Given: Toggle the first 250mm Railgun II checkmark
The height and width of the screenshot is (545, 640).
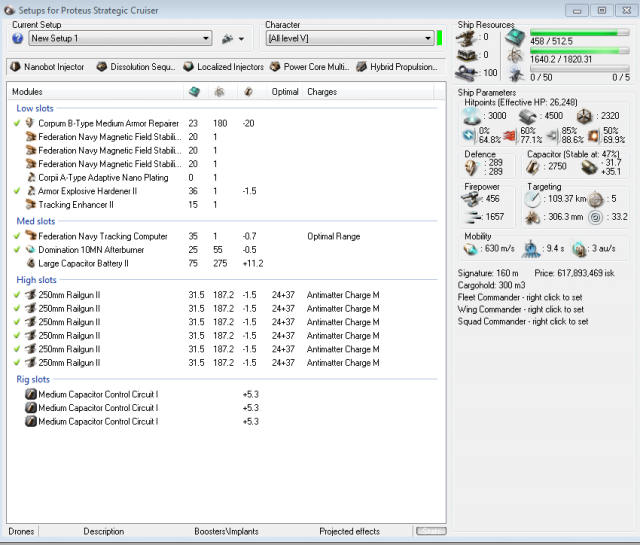Looking at the screenshot, I should (x=17, y=295).
